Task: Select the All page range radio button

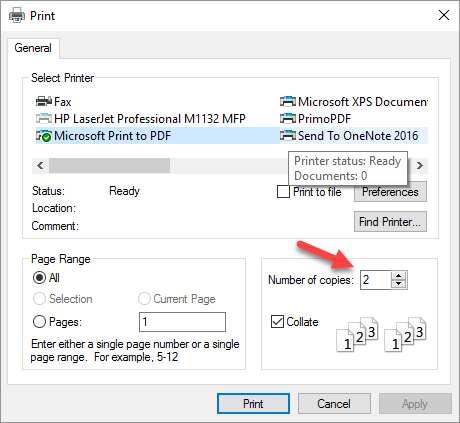Action: [39, 277]
